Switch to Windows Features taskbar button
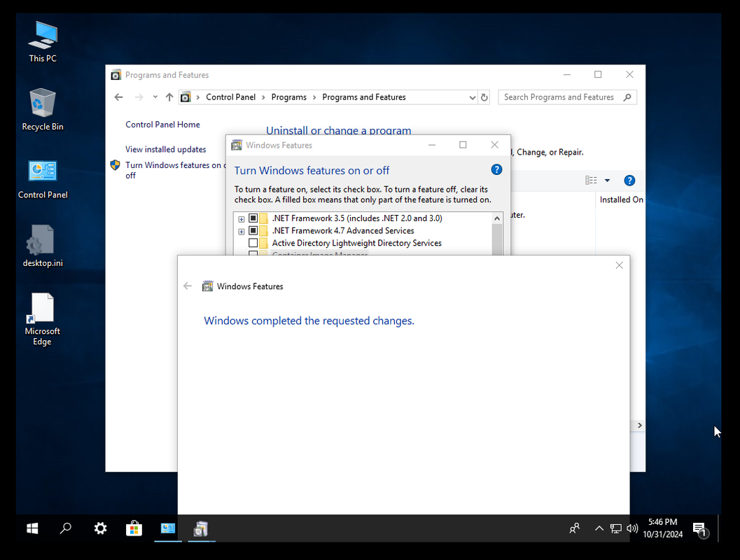The image size is (740, 560). pyautogui.click(x=202, y=528)
